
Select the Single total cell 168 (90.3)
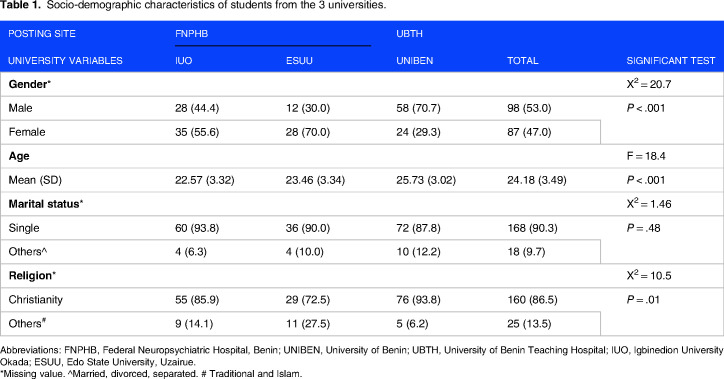click(532, 228)
